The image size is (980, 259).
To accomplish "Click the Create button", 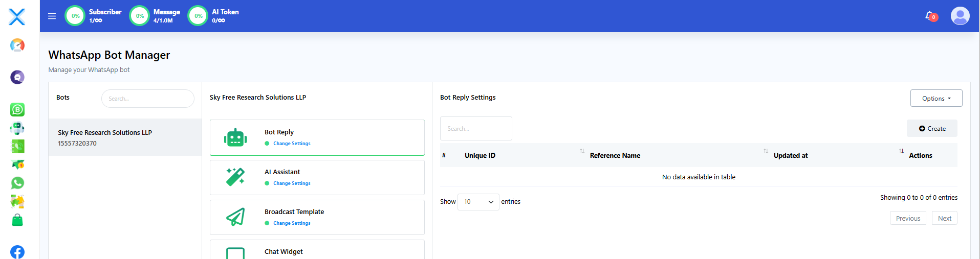I will [x=932, y=129].
